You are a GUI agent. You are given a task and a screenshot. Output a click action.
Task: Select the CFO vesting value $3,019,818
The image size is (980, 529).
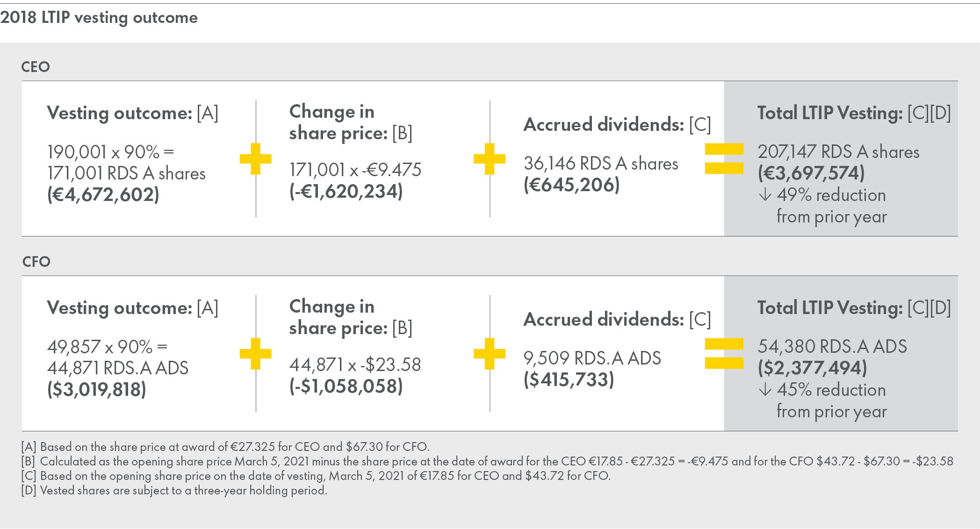(97, 390)
